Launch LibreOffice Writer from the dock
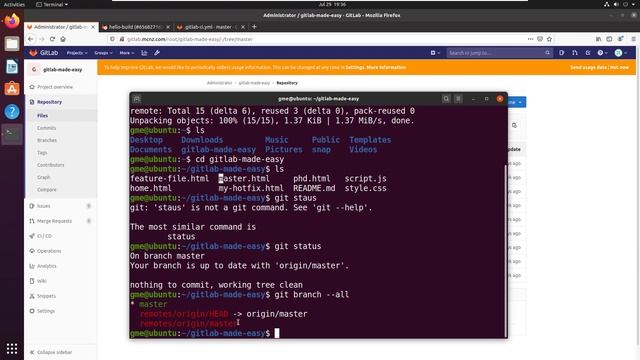Image resolution: width=640 pixels, height=360 pixels. [x=12, y=66]
